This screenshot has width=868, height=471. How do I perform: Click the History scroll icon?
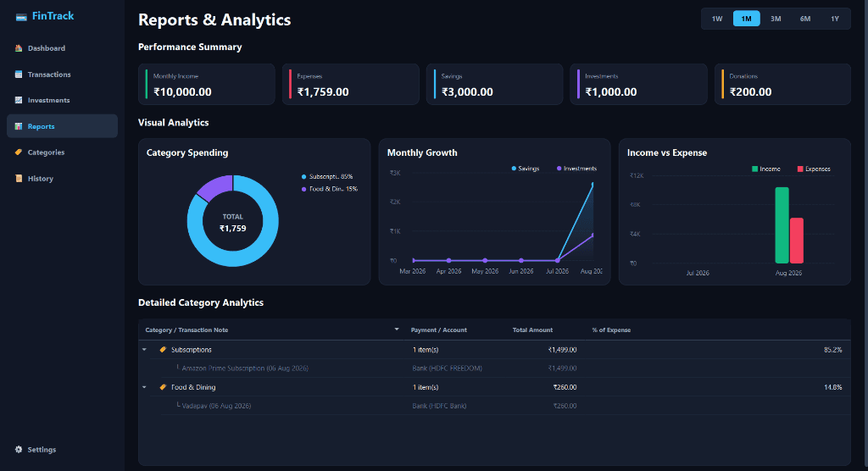[x=19, y=178]
